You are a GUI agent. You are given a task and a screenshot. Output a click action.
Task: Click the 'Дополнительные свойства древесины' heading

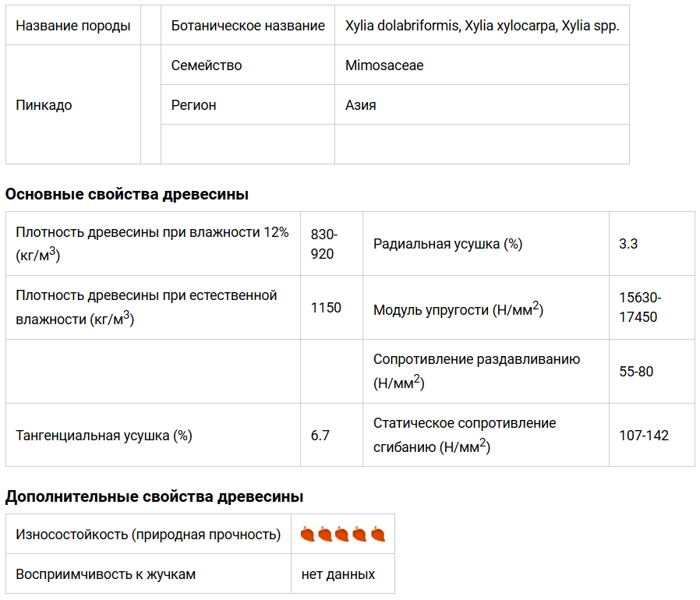[x=154, y=496]
